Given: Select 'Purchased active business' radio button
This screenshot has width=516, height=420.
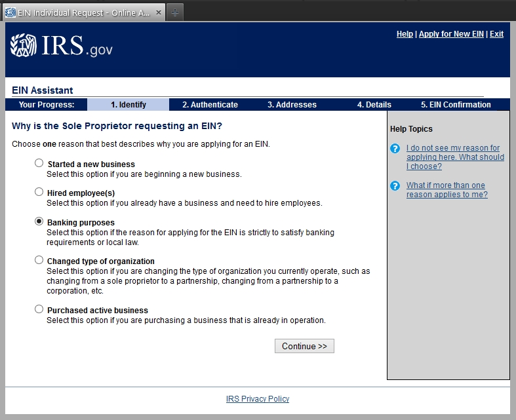Looking at the screenshot, I should pos(39,309).
